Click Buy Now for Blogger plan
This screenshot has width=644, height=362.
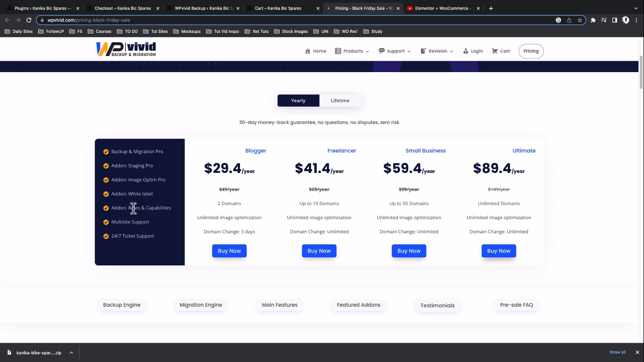229,251
